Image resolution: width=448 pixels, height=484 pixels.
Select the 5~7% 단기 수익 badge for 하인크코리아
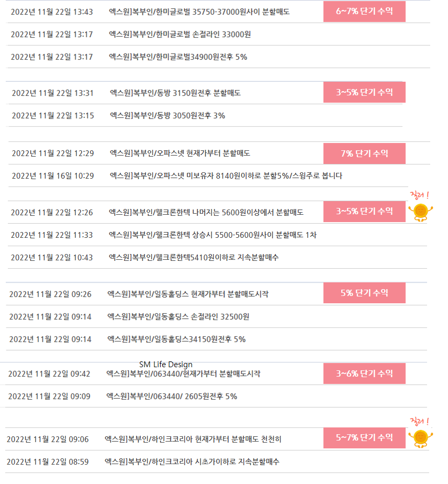tap(364, 438)
